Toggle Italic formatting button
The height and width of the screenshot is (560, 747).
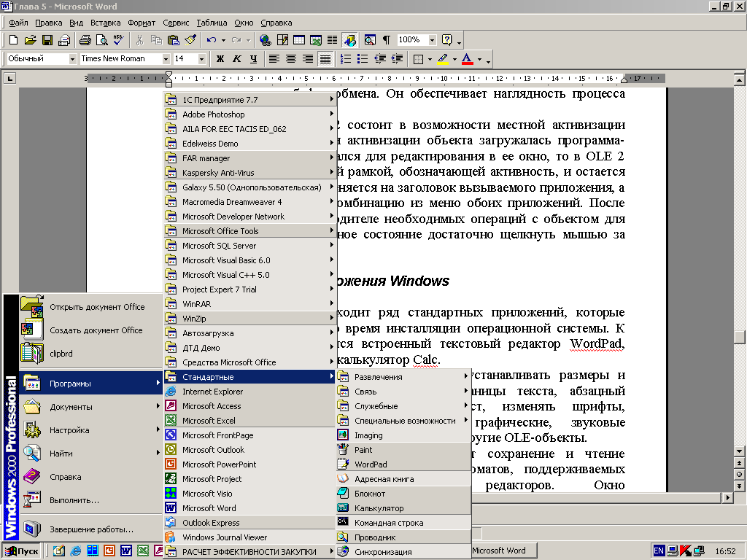(237, 58)
